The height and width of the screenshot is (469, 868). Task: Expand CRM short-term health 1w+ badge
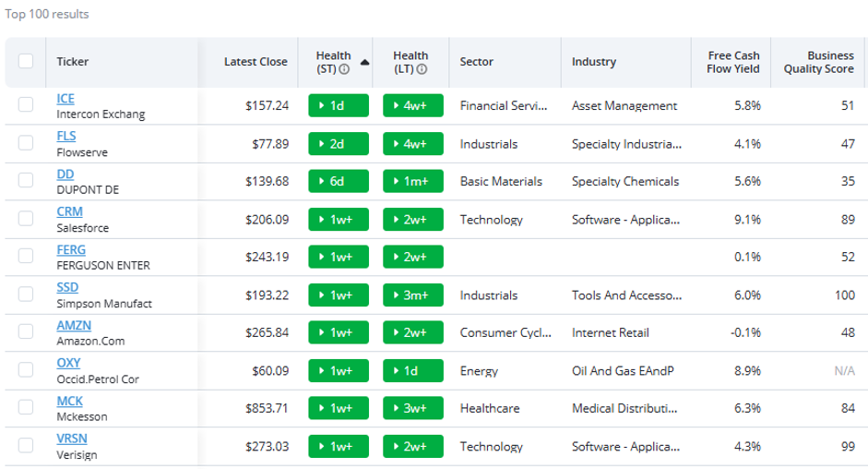click(339, 220)
